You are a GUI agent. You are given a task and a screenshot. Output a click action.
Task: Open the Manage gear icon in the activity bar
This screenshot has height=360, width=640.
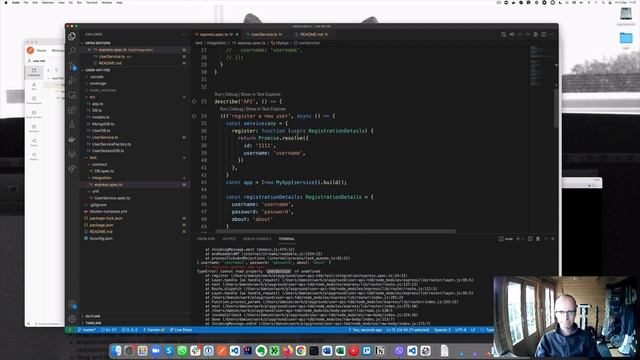(72, 319)
